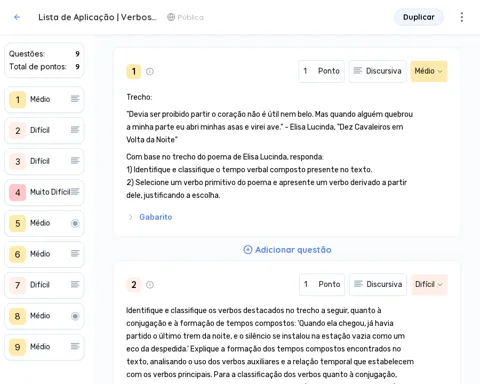
Task: Click discursive lines icon on sidebar item 4
Action: pyautogui.click(x=75, y=191)
